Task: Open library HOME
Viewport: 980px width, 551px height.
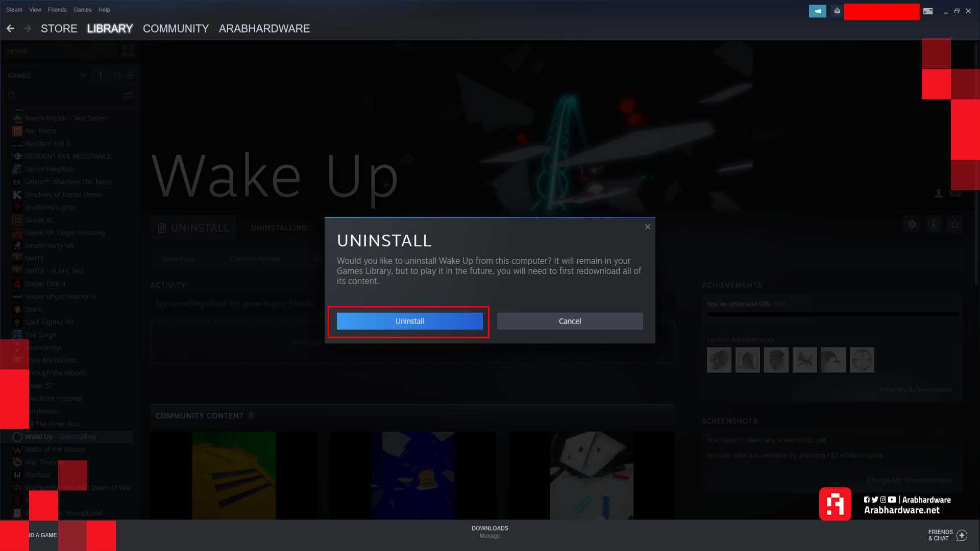Action: (17, 51)
